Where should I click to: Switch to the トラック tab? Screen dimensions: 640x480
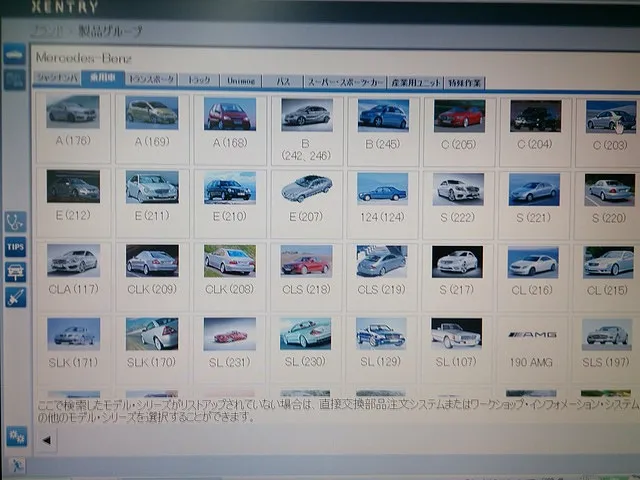click(199, 80)
